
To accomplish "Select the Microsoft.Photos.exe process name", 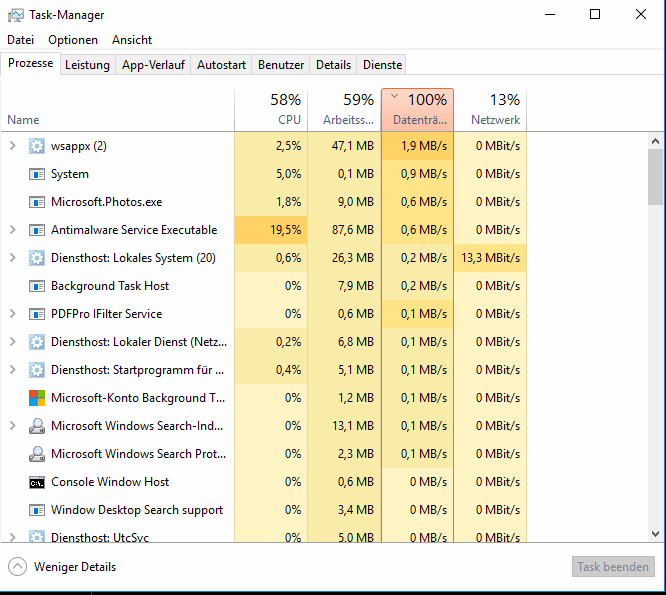I will pos(107,202).
